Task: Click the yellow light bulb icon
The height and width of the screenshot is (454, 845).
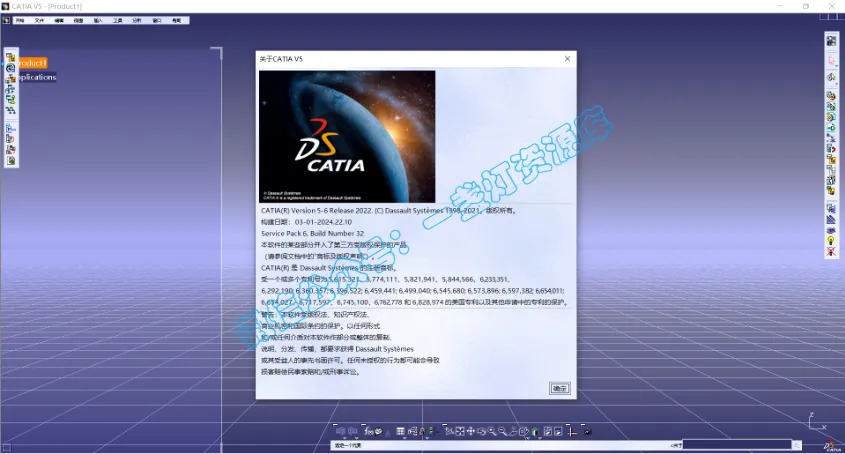Action: click(x=831, y=240)
